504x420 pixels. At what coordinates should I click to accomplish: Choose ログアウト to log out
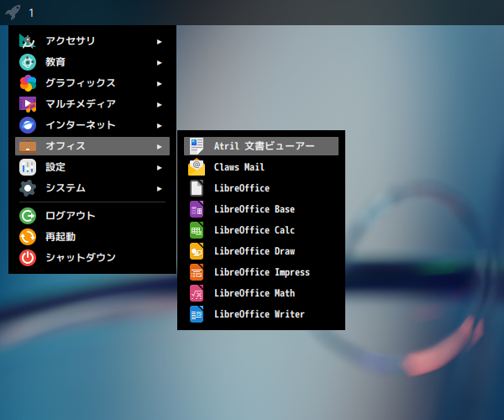point(92,216)
